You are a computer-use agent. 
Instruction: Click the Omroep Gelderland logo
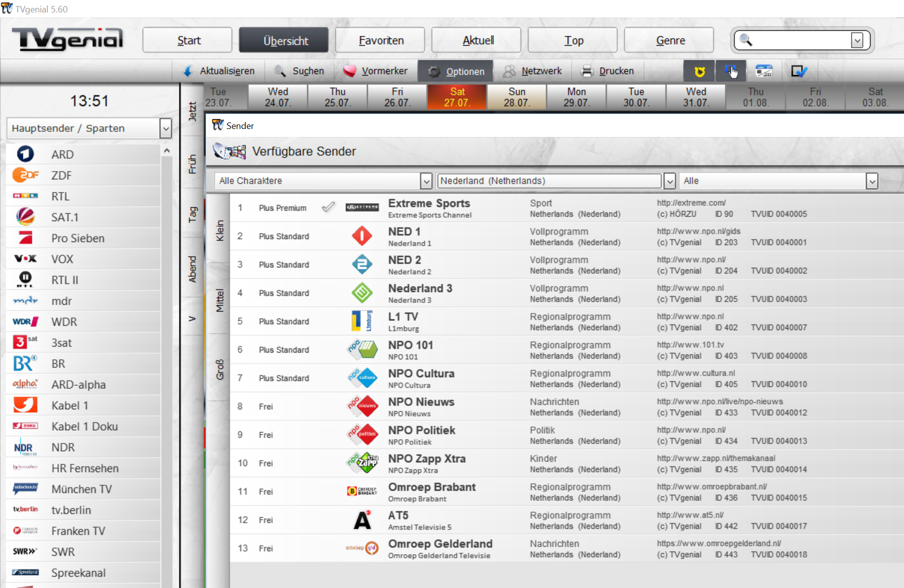pos(362,548)
